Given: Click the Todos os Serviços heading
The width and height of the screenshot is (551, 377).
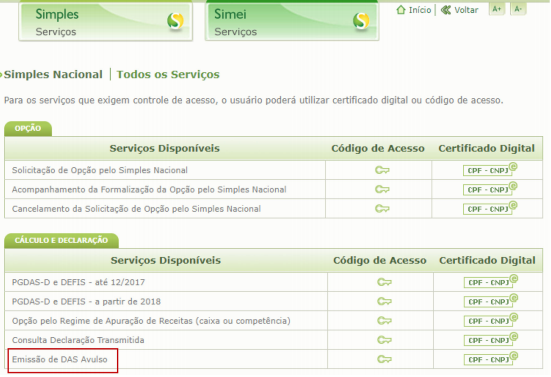Looking at the screenshot, I should pyautogui.click(x=168, y=74).
